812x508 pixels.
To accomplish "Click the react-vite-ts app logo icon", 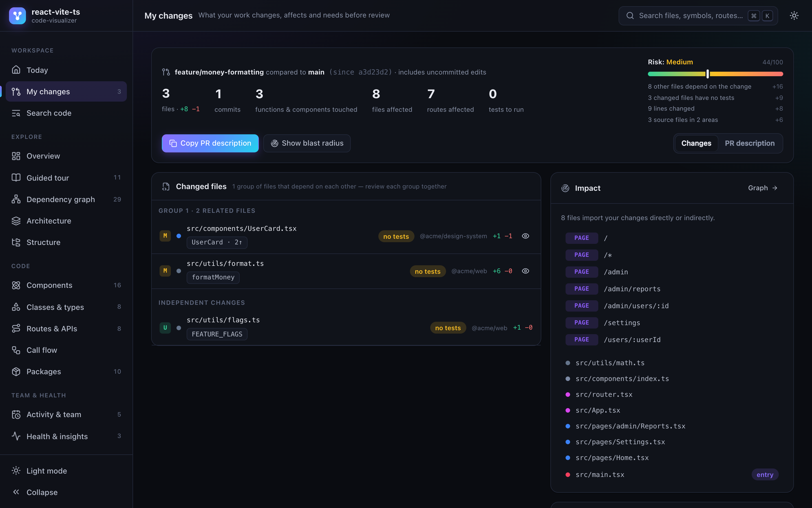I will click(x=17, y=16).
